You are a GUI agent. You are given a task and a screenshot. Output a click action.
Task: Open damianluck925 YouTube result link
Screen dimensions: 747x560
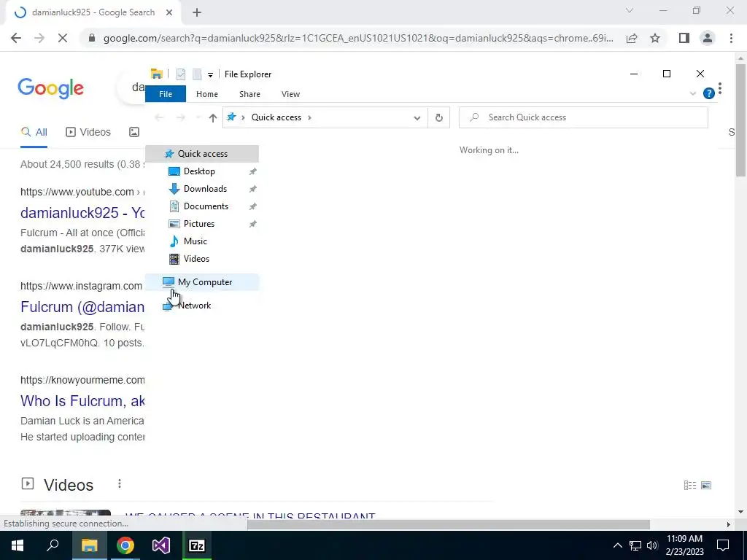[82, 213]
